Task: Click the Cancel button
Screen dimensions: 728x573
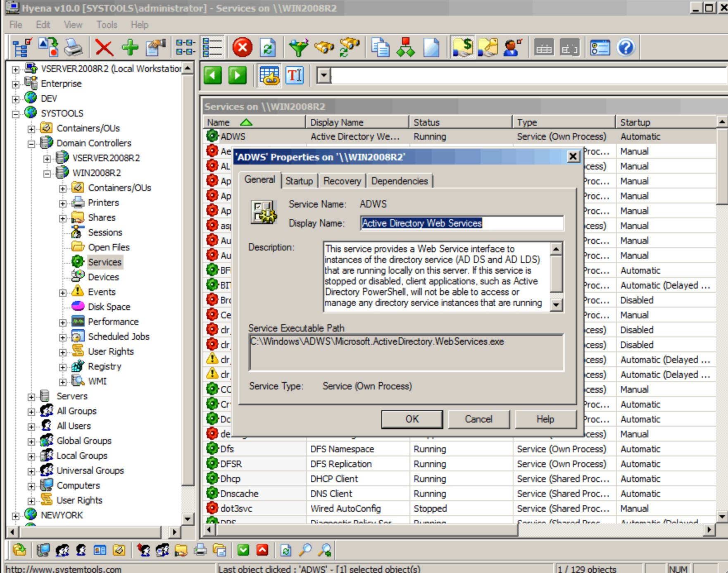Action: coord(478,419)
